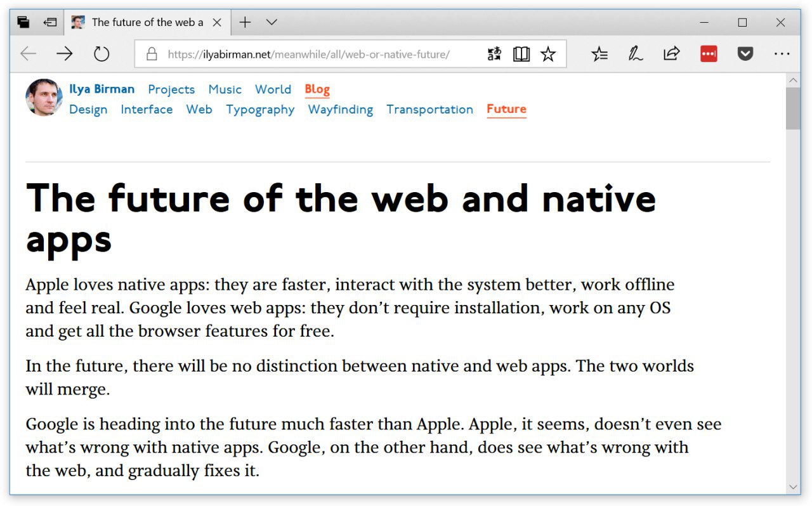Open the Ilya Birman home link
Image resolution: width=812 pixels, height=506 pixels.
[x=102, y=89]
